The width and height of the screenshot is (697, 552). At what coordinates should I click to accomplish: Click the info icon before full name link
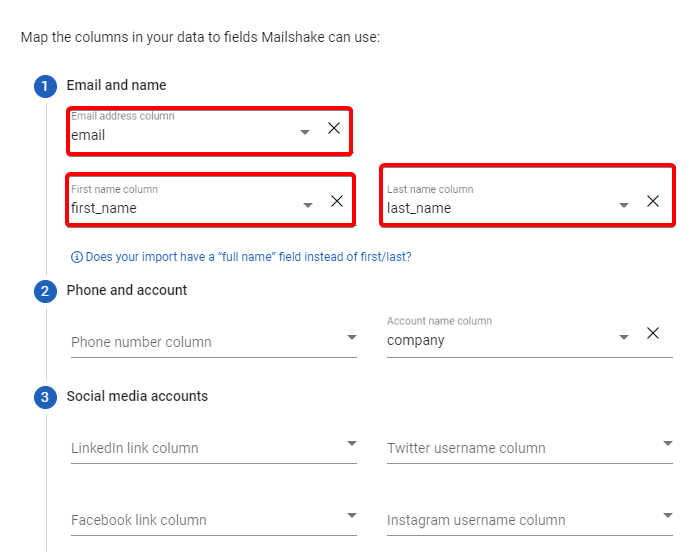76,257
